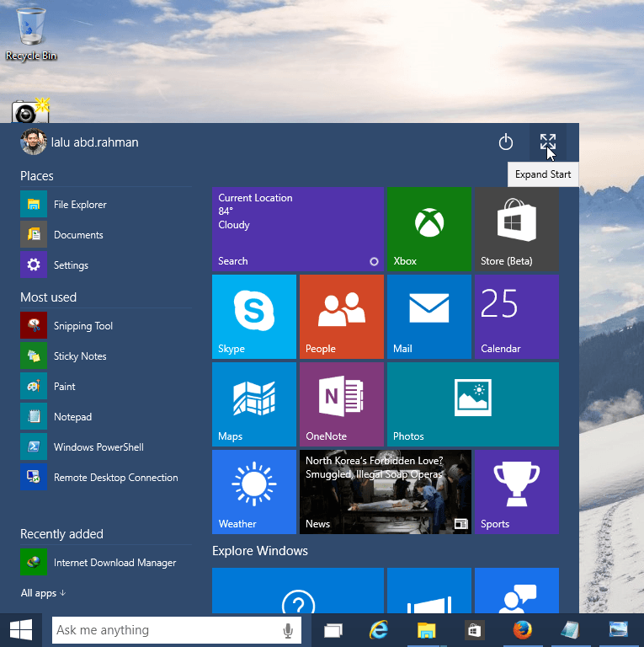Open Settings from Places list
The width and height of the screenshot is (644, 647).
coord(106,265)
